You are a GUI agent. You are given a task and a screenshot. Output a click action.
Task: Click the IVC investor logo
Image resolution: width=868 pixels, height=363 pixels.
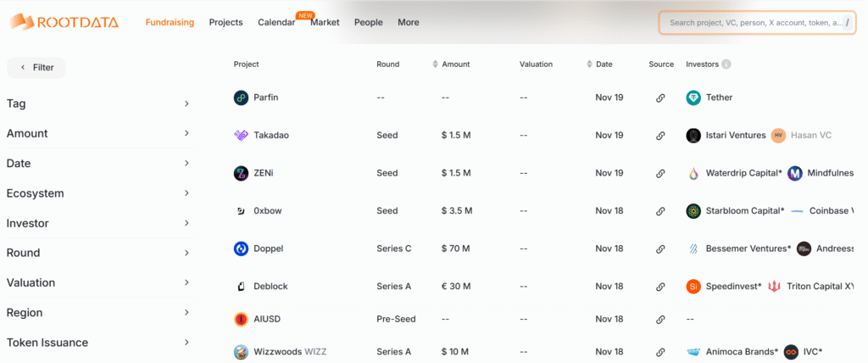point(791,352)
